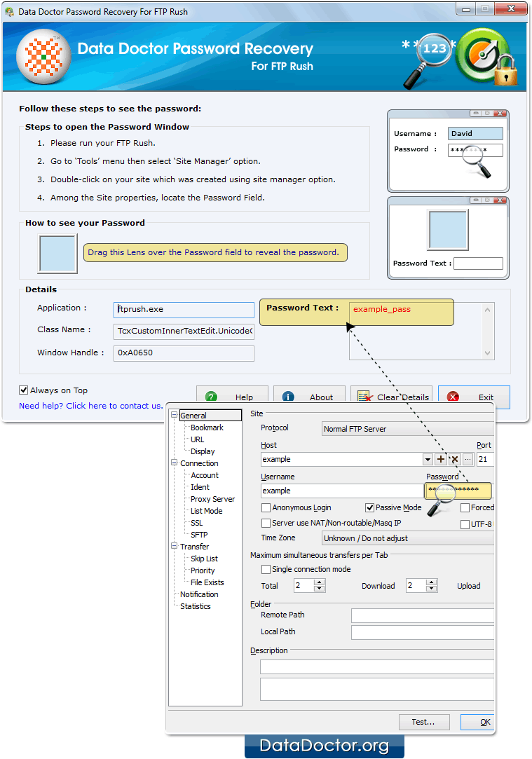The width and height of the screenshot is (532, 759).
Task: Select SSL in the settings tree
Action: coord(196,523)
